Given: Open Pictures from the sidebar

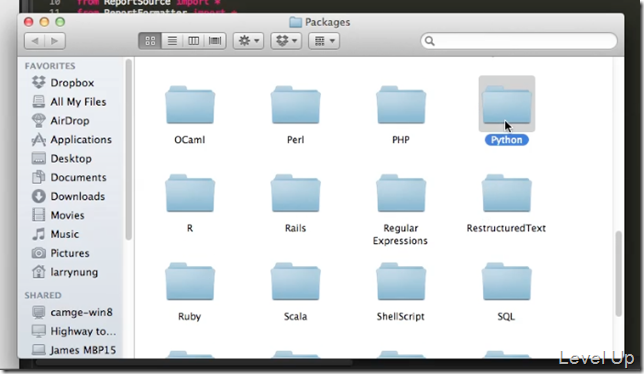Looking at the screenshot, I should pos(61,253).
